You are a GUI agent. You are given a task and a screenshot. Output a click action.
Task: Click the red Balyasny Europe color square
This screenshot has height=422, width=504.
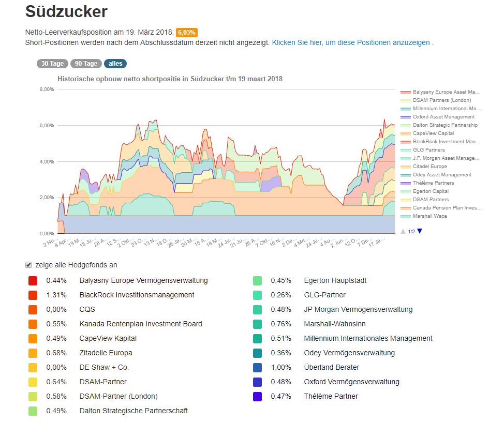tap(33, 281)
